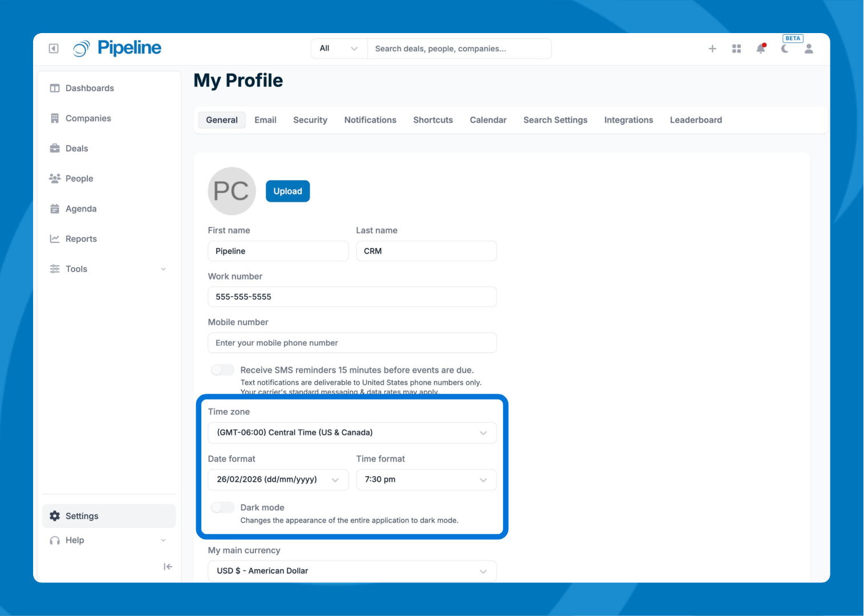
Task: Open Deals from the sidebar
Action: click(x=76, y=148)
